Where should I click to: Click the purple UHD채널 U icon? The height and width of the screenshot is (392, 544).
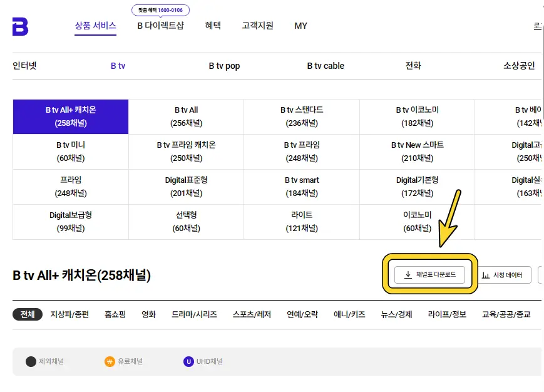coord(188,361)
